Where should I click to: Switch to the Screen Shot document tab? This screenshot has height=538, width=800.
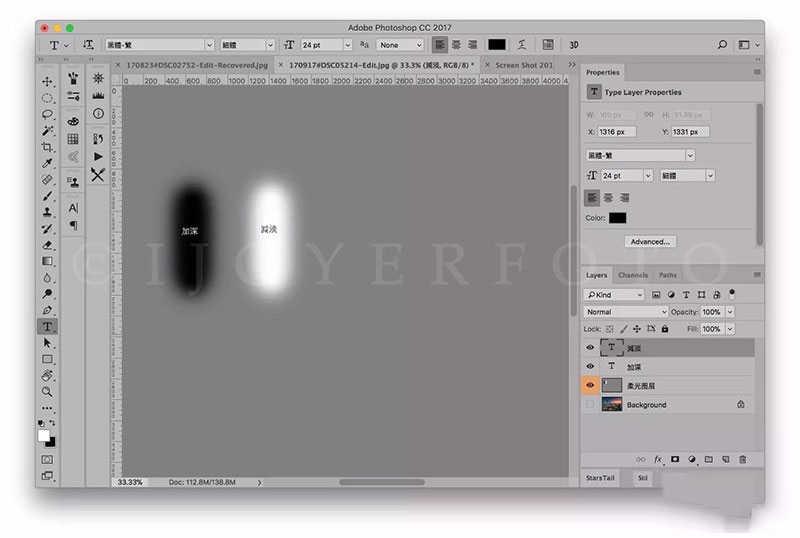point(524,65)
